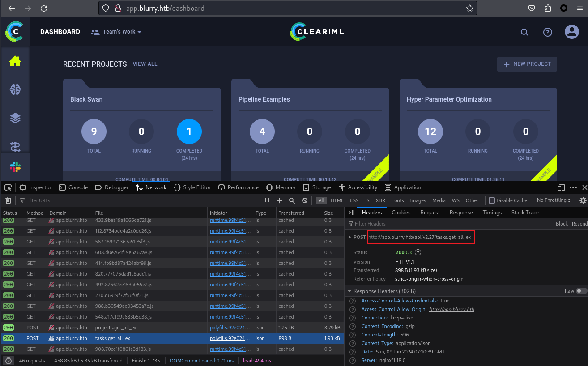Click help icon next to Content-Encoding header

353,326
